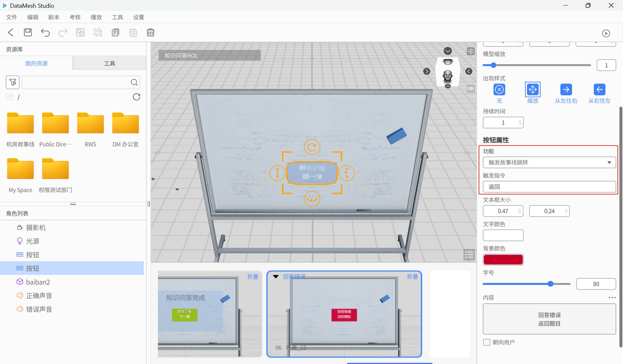The height and width of the screenshot is (364, 623).
Task: Select 光源 in the role list
Action: click(x=72, y=241)
